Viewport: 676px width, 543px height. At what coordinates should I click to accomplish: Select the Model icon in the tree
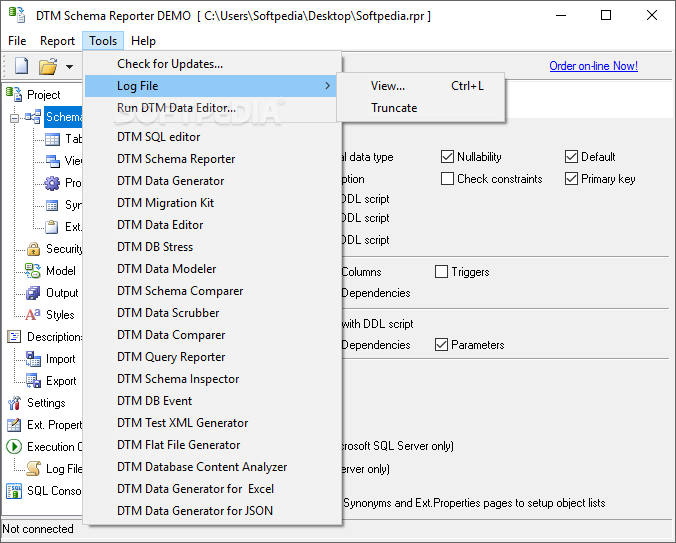point(33,271)
